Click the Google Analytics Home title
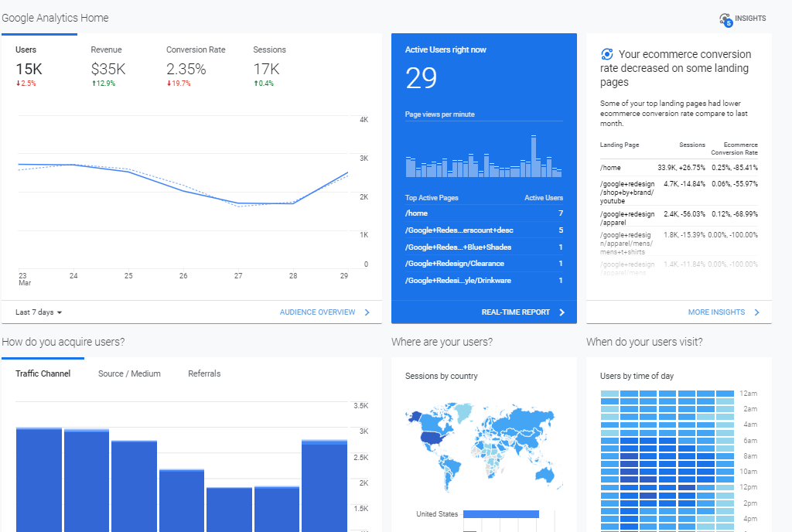This screenshot has height=532, width=792. [x=55, y=18]
